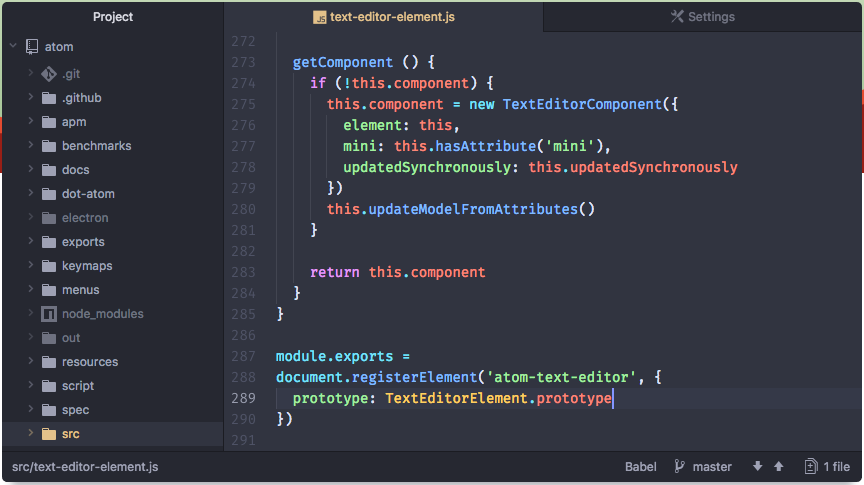Click the master branch name
Image resolution: width=864 pixels, height=485 pixels.
point(712,467)
